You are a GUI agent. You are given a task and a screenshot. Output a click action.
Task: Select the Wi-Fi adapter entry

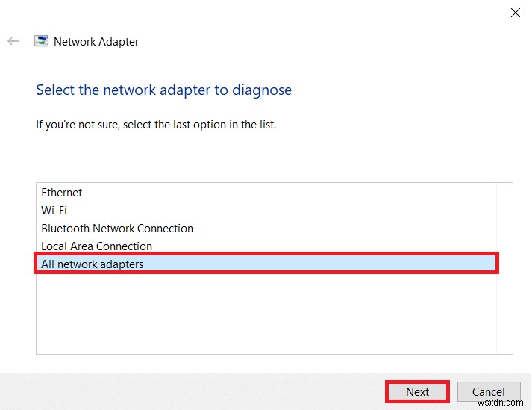click(x=53, y=211)
